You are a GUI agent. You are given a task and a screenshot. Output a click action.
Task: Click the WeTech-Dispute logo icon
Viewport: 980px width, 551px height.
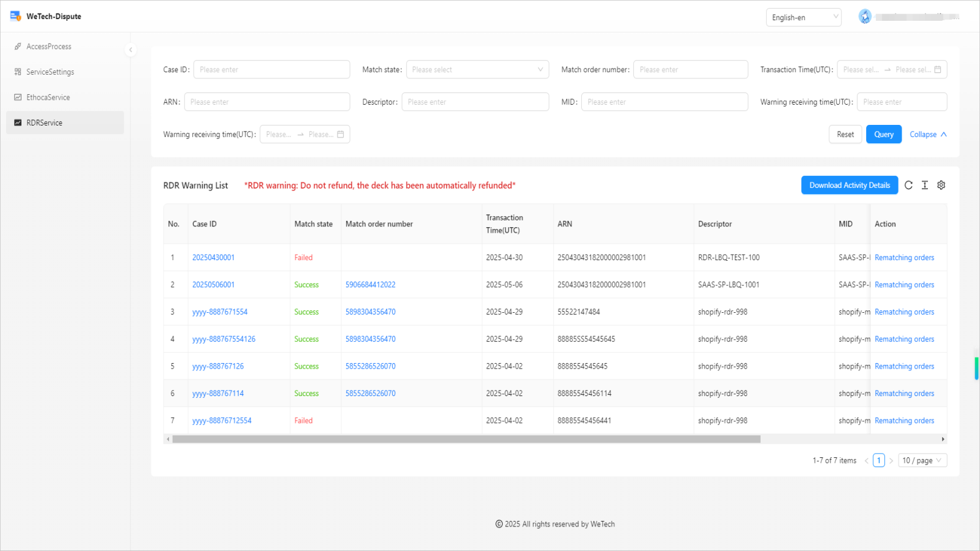pos(15,16)
